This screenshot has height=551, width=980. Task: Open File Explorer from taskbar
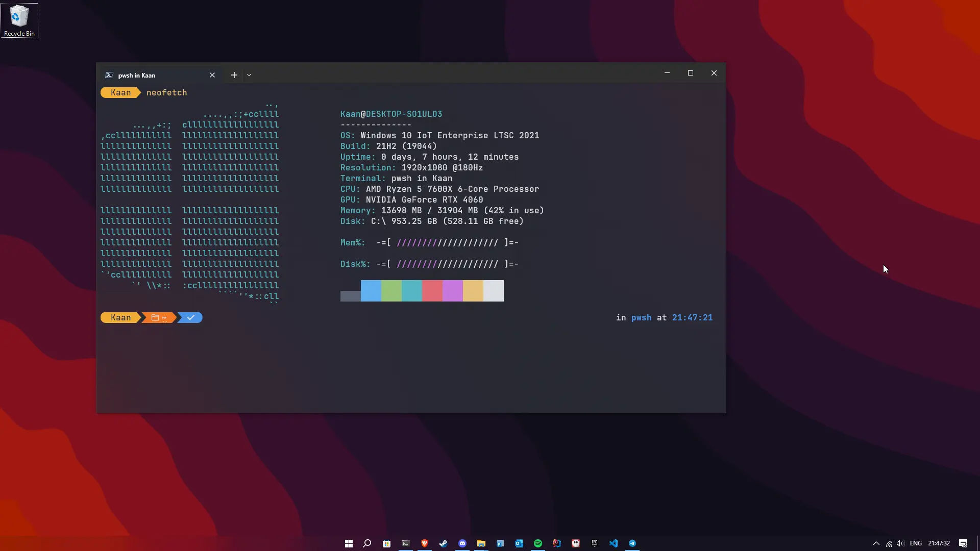click(481, 543)
